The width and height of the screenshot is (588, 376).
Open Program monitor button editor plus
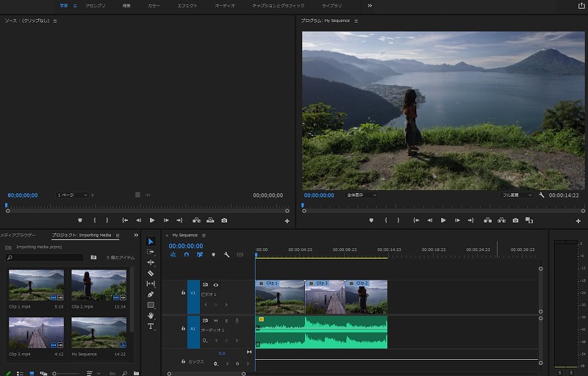point(578,221)
